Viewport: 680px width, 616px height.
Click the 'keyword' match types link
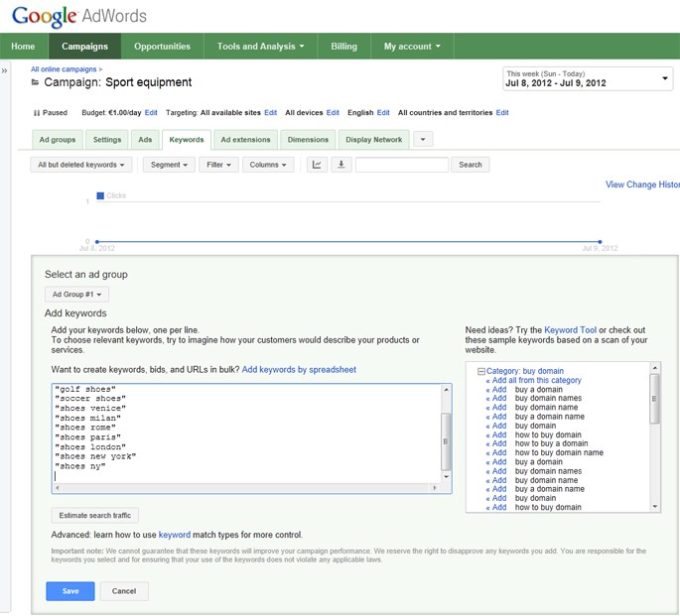pos(175,535)
